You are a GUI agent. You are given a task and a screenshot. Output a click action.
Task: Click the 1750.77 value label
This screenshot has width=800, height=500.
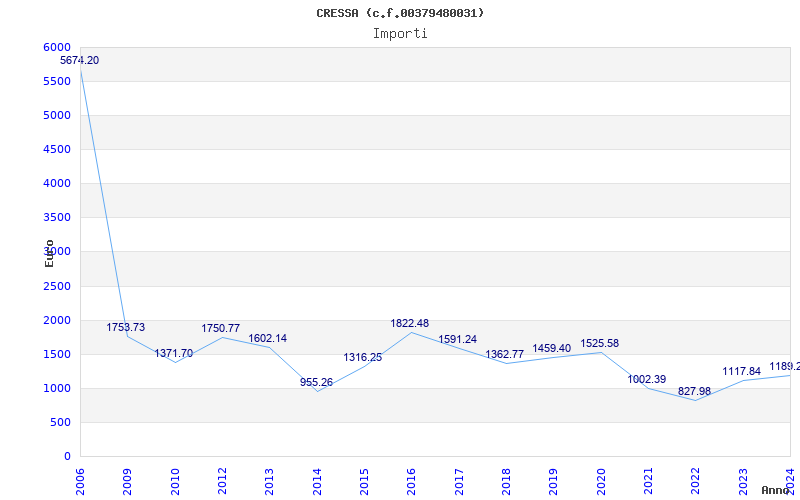tap(220, 329)
